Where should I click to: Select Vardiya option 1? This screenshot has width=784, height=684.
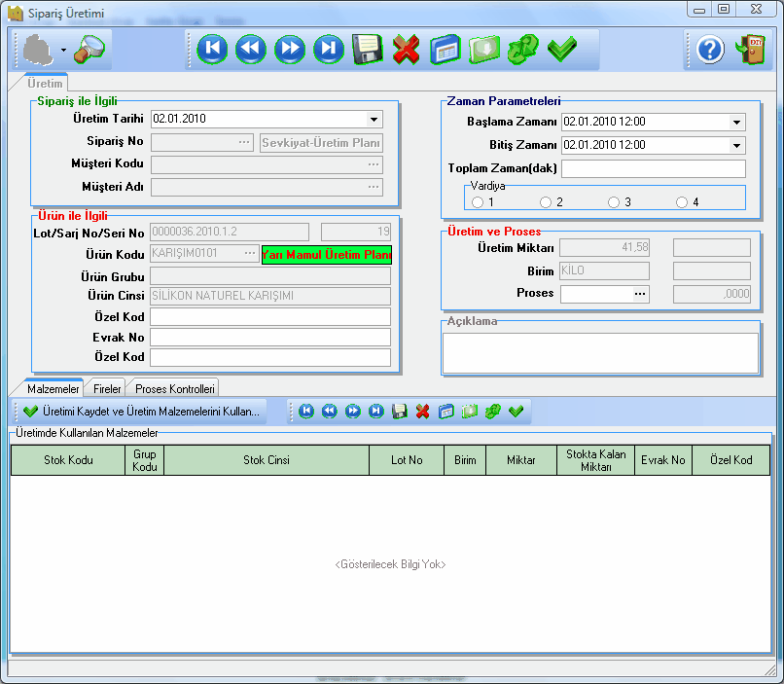[x=478, y=202]
